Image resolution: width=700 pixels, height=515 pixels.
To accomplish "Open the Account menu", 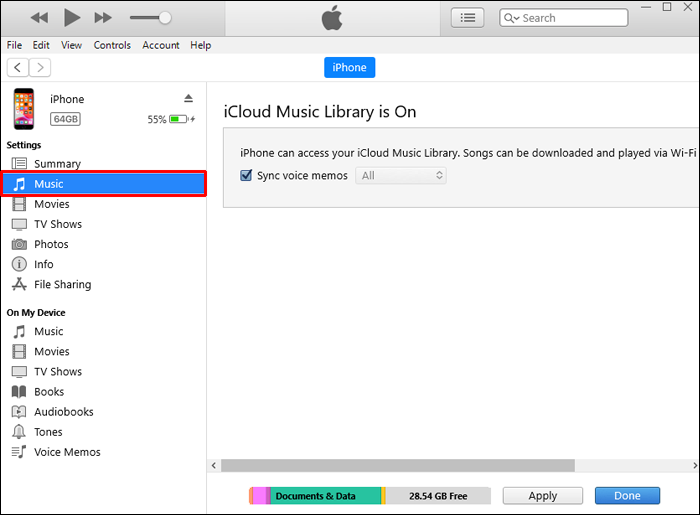I will point(160,45).
